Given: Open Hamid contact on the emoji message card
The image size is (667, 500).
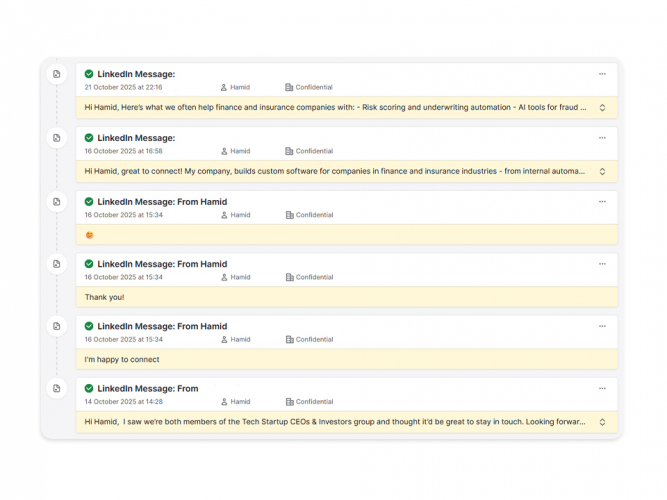Looking at the screenshot, I should click(240, 215).
